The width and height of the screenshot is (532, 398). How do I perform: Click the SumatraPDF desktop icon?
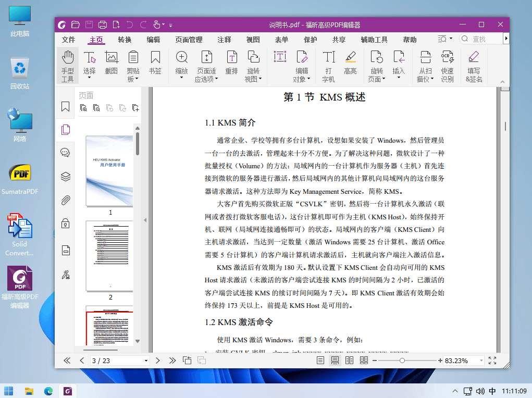tap(20, 179)
